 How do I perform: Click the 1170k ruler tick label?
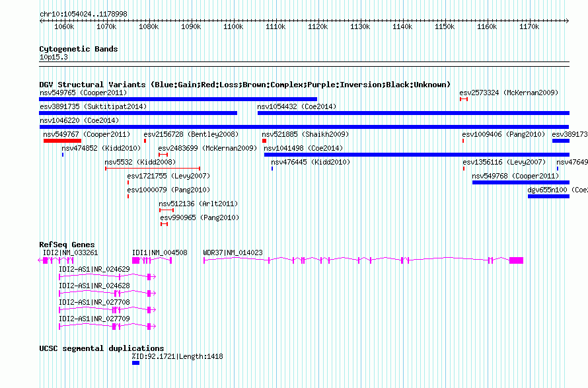point(529,26)
